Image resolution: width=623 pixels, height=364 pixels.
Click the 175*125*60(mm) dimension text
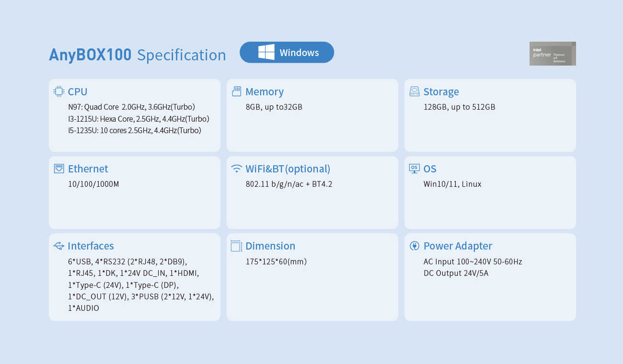tap(276, 262)
